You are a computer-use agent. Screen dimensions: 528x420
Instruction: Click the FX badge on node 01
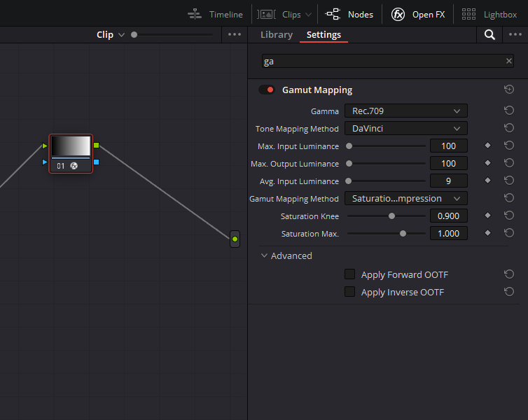(74, 166)
